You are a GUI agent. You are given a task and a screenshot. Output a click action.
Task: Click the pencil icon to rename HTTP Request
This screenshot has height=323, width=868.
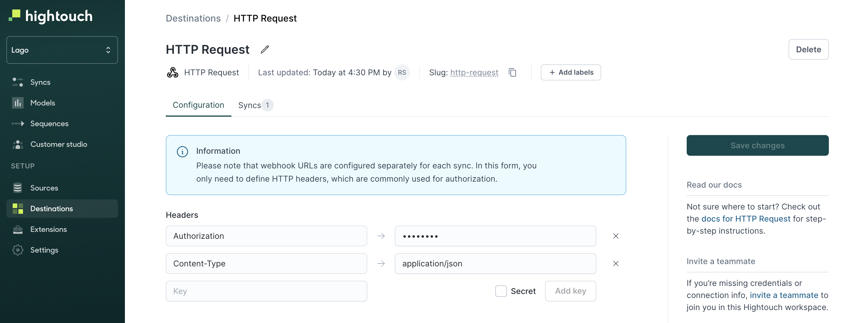[265, 49]
